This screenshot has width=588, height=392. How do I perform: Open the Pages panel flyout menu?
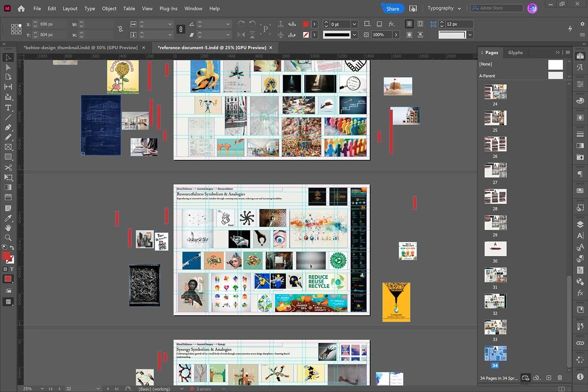[568, 52]
